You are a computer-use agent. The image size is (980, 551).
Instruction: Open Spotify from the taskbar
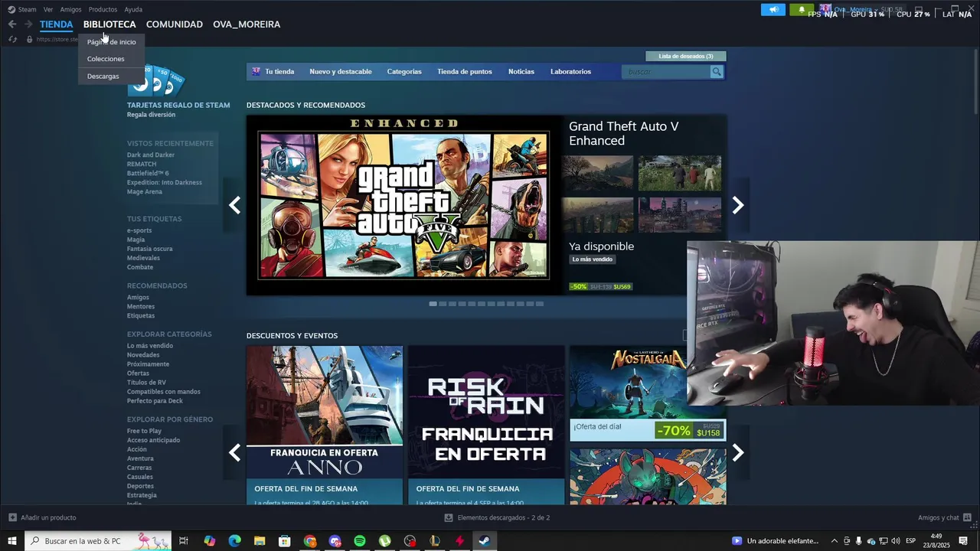pos(360,541)
